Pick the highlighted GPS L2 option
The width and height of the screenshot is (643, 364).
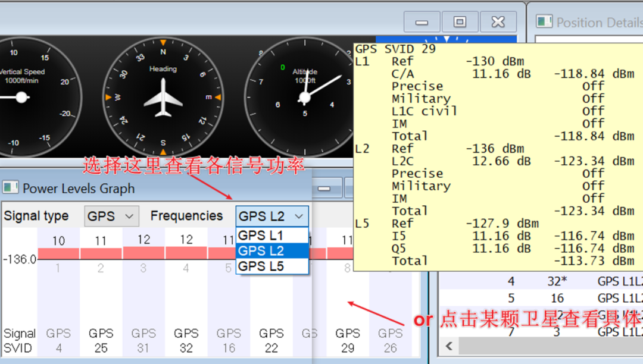[272, 251]
